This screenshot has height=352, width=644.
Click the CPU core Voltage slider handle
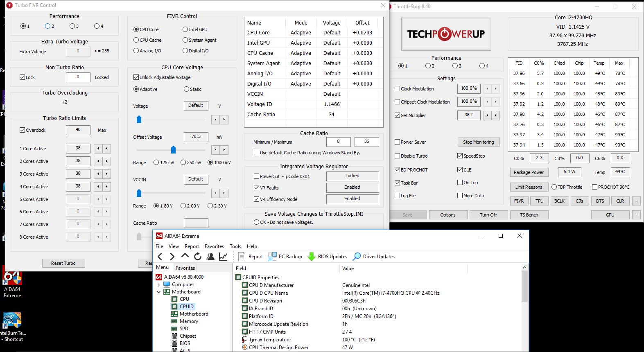point(139,119)
